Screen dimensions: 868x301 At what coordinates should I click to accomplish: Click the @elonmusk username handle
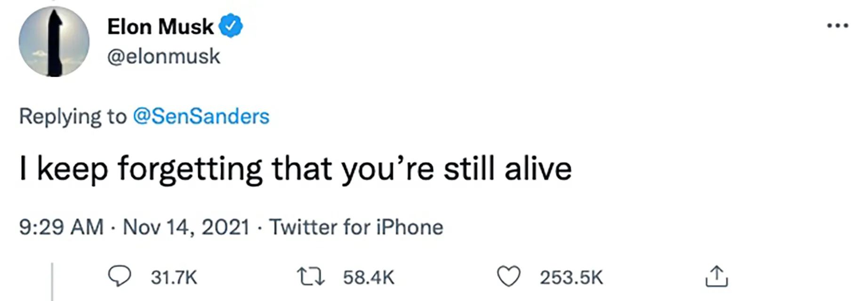[163, 56]
